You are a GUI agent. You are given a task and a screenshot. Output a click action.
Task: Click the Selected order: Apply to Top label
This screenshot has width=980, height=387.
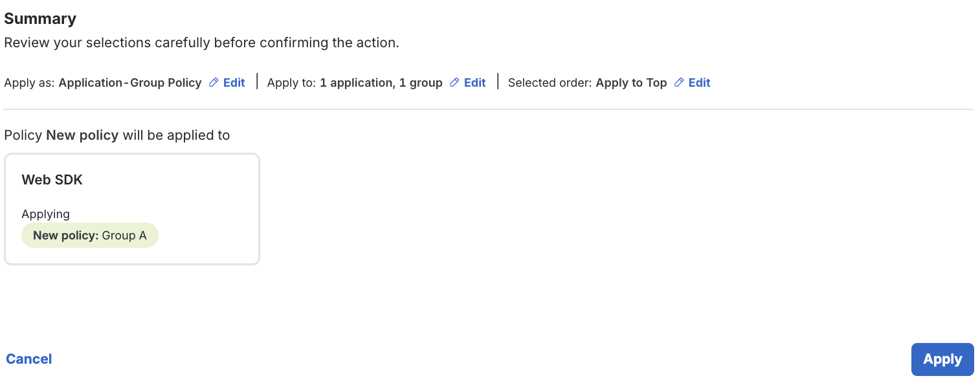(x=587, y=82)
